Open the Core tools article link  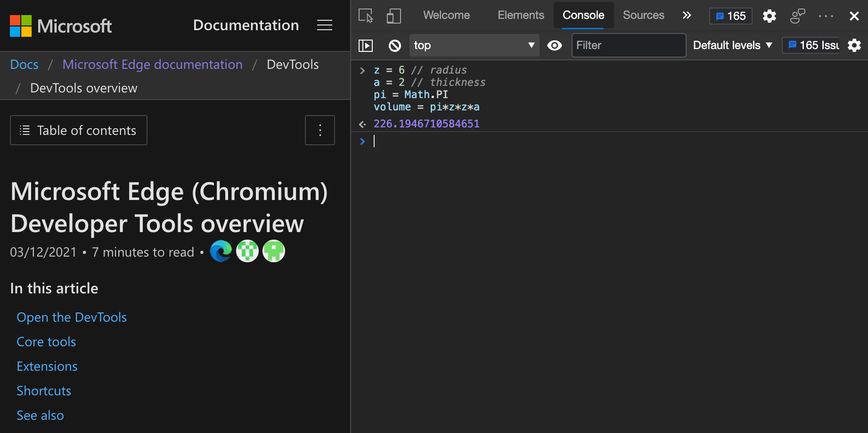(x=46, y=341)
